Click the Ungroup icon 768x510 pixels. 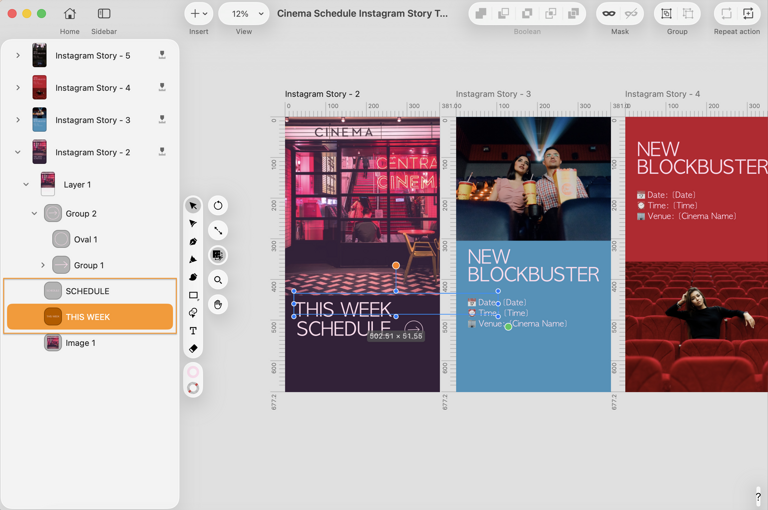pyautogui.click(x=688, y=14)
